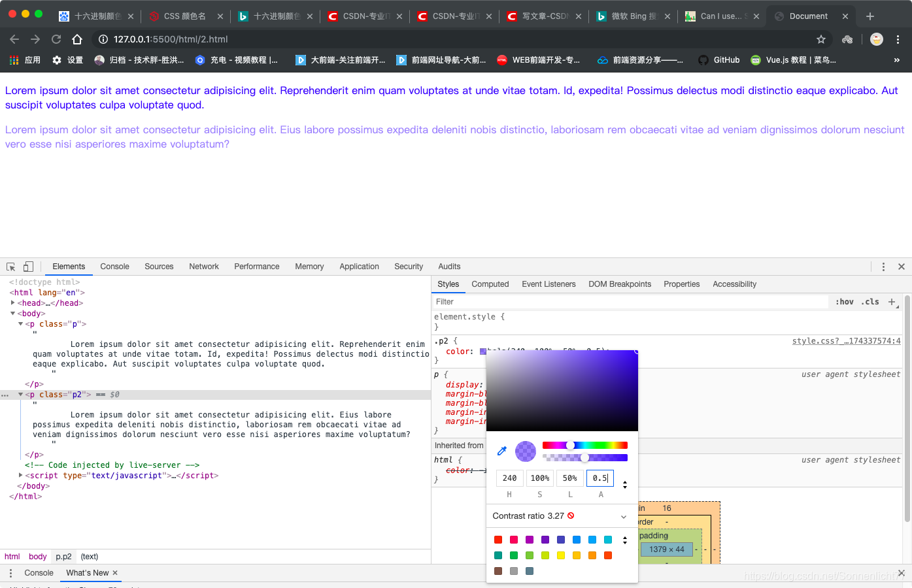Viewport: 912px width, 588px height.
Task: Click the site information icon in the address bar
Action: coord(103,39)
